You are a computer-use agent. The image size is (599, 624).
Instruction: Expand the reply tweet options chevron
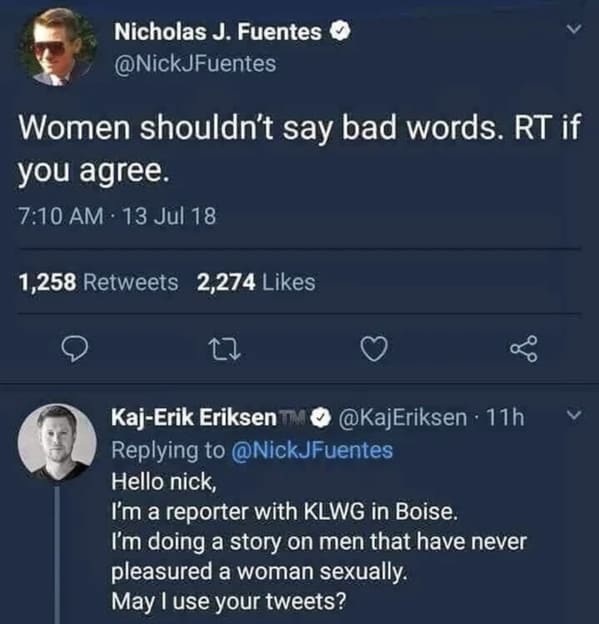tap(574, 415)
